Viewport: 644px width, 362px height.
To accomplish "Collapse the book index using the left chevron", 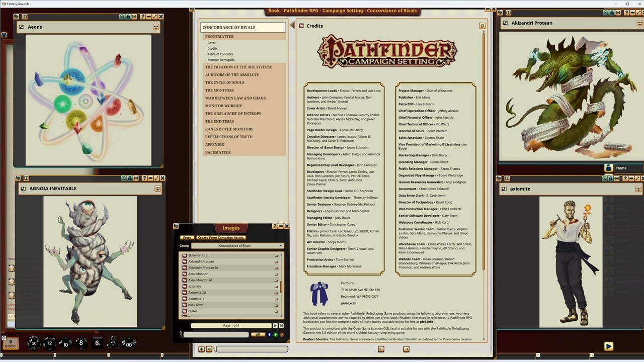I will pyautogui.click(x=292, y=24).
